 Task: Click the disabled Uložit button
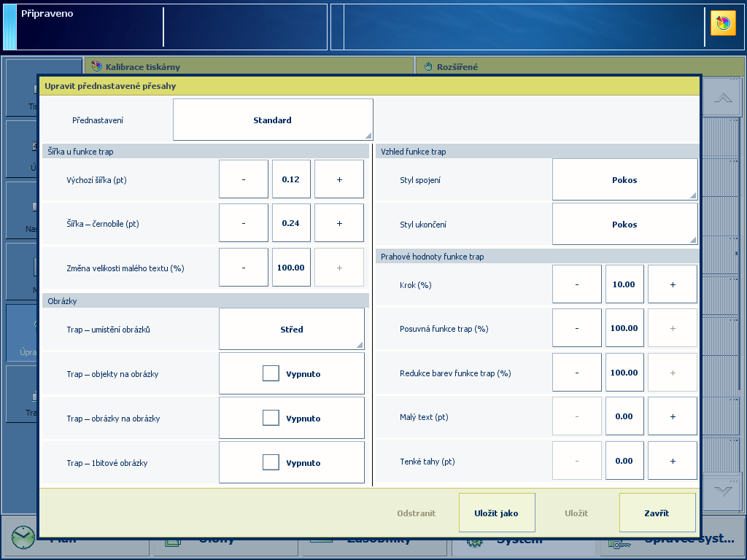(x=576, y=513)
